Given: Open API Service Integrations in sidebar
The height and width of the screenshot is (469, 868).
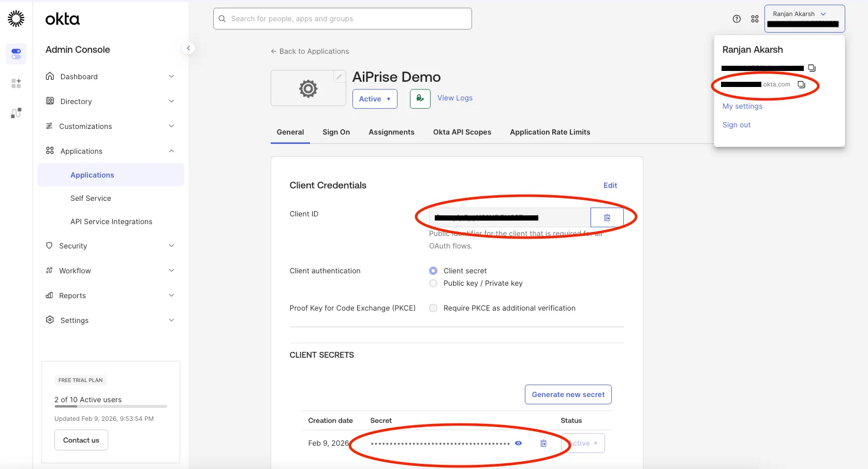Looking at the screenshot, I should (x=111, y=222).
